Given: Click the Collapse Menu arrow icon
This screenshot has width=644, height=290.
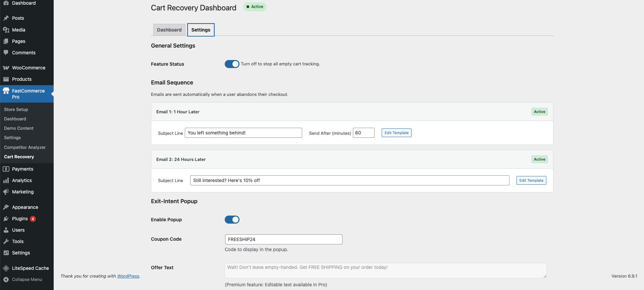Looking at the screenshot, I should pyautogui.click(x=6, y=280).
